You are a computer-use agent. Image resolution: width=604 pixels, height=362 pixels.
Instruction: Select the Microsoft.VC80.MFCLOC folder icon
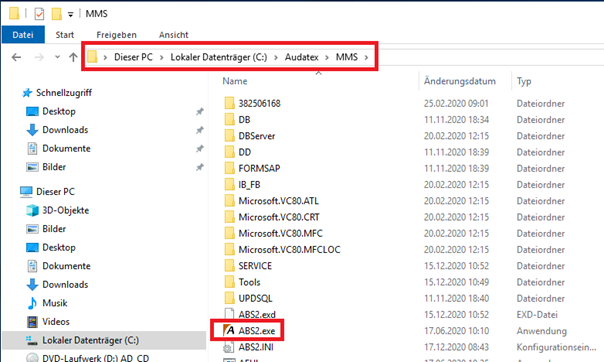tap(229, 250)
